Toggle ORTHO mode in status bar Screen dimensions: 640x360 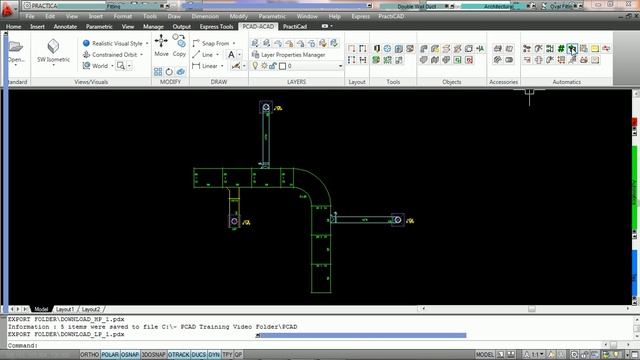89,355
